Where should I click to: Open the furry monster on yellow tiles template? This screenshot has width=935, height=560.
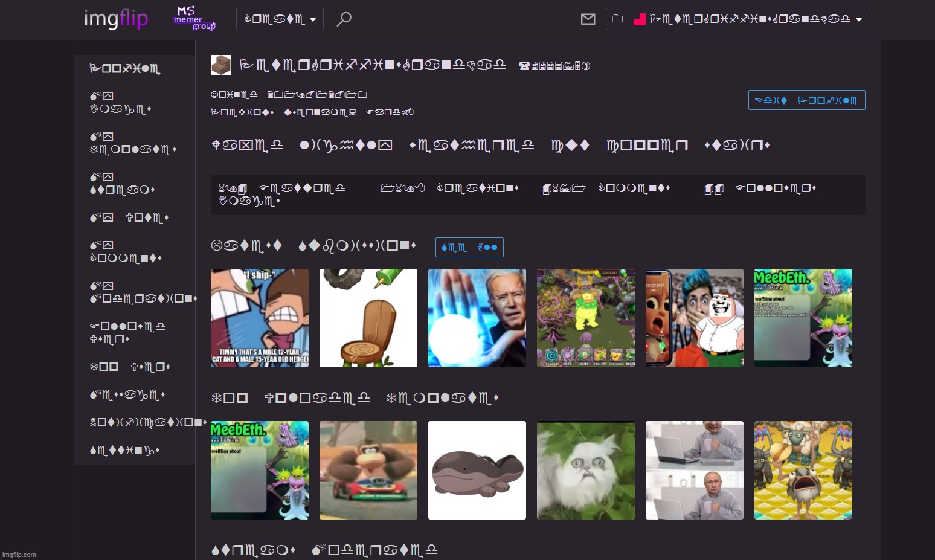point(803,470)
